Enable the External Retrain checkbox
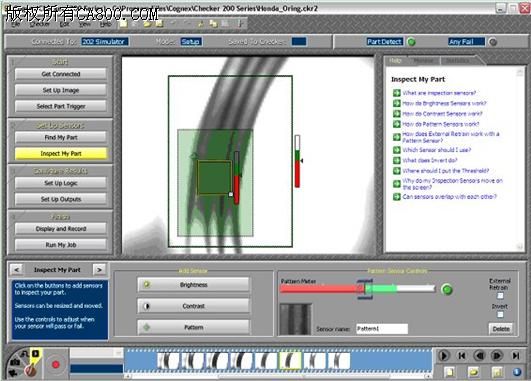The height and width of the screenshot is (381, 531). 500,296
